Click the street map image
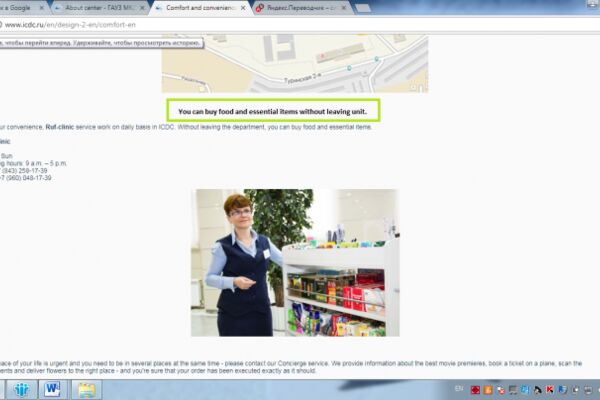This screenshot has height=400, width=600. 295,64
